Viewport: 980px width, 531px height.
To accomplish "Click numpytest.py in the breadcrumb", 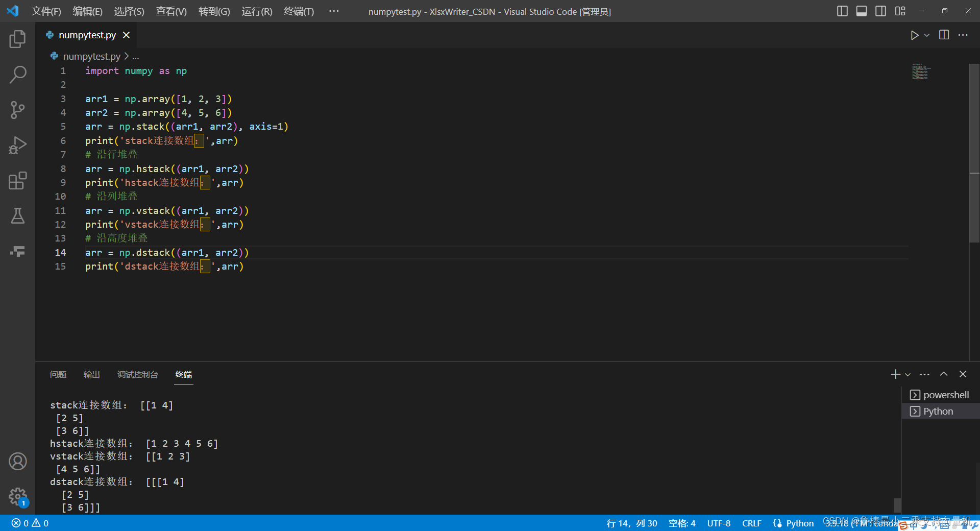I will click(x=91, y=56).
